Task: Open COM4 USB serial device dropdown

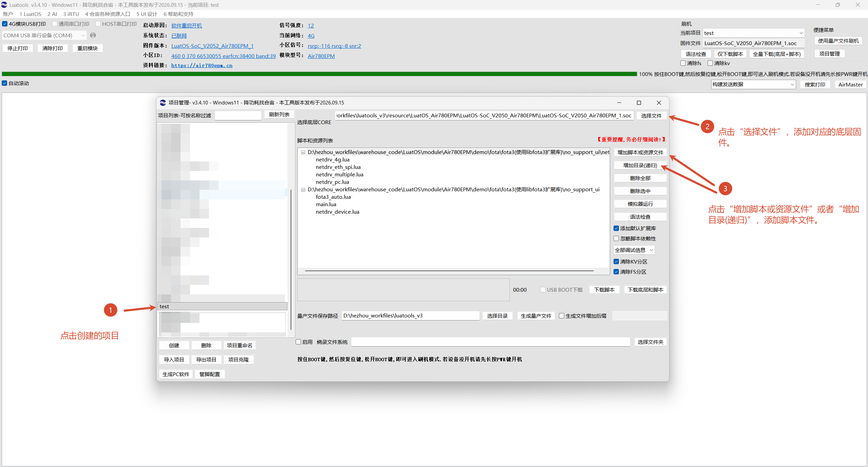Action: (x=44, y=35)
